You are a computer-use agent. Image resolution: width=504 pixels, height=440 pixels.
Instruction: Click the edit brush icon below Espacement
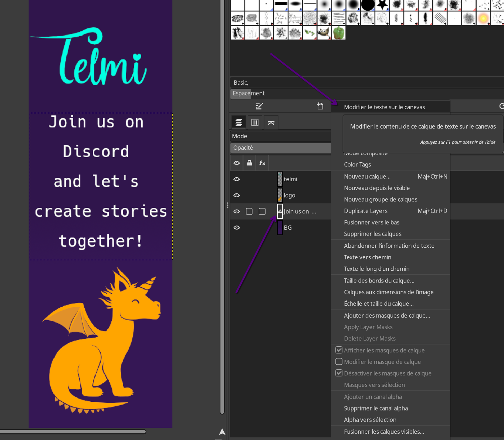click(259, 106)
